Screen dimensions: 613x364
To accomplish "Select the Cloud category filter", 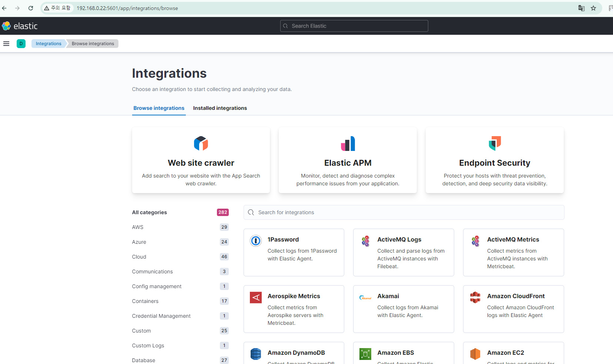I will pos(139,257).
